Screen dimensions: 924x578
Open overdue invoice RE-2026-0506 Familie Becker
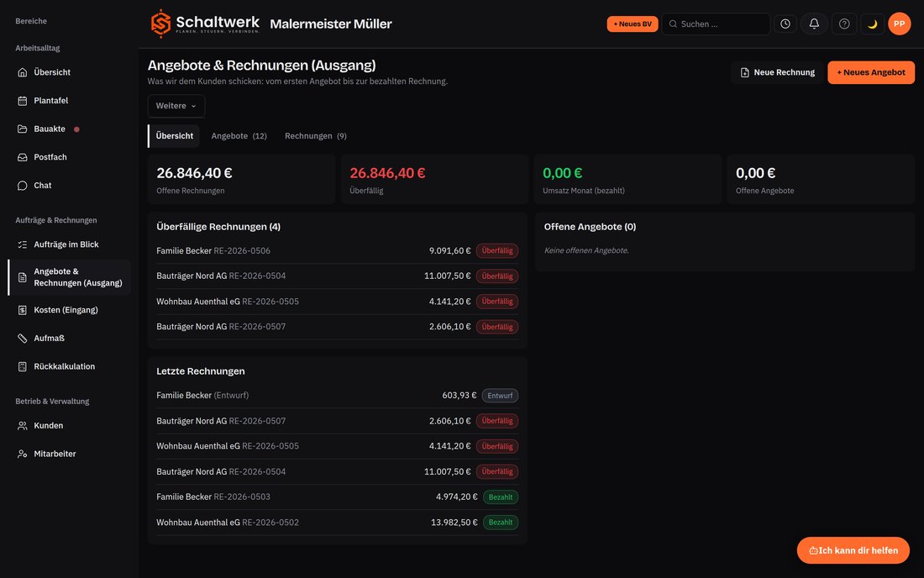tap(337, 251)
